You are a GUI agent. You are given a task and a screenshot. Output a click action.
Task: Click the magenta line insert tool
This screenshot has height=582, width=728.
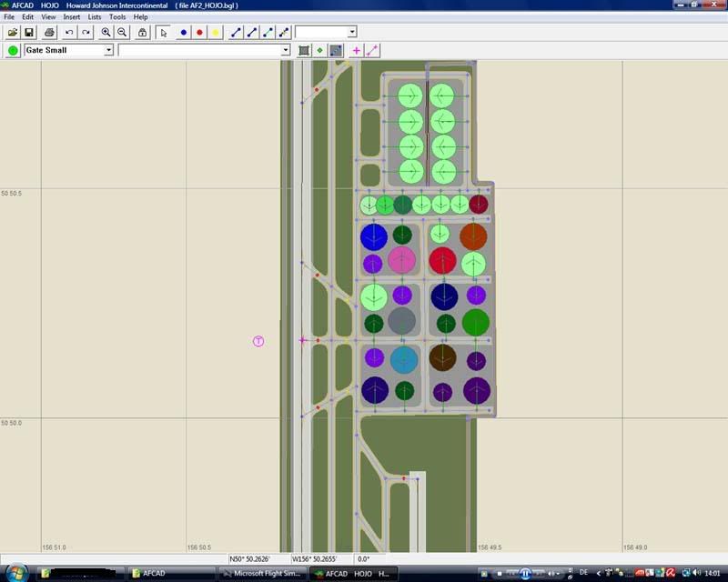tap(372, 50)
